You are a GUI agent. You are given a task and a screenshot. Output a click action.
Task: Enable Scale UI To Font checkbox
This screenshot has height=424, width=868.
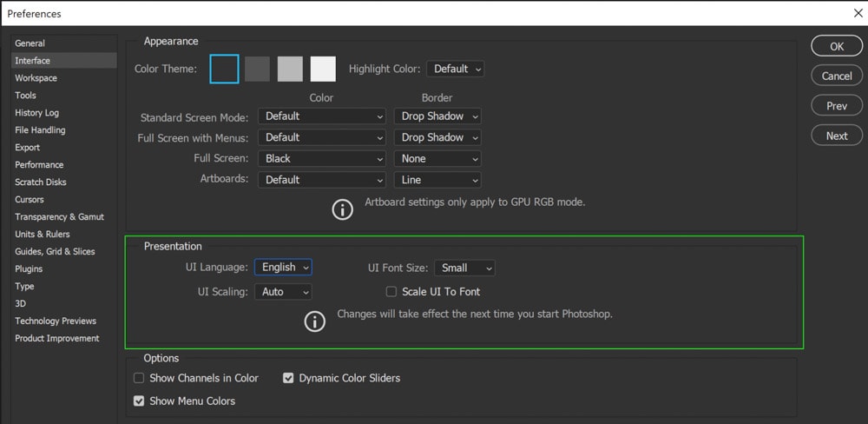pyautogui.click(x=391, y=292)
